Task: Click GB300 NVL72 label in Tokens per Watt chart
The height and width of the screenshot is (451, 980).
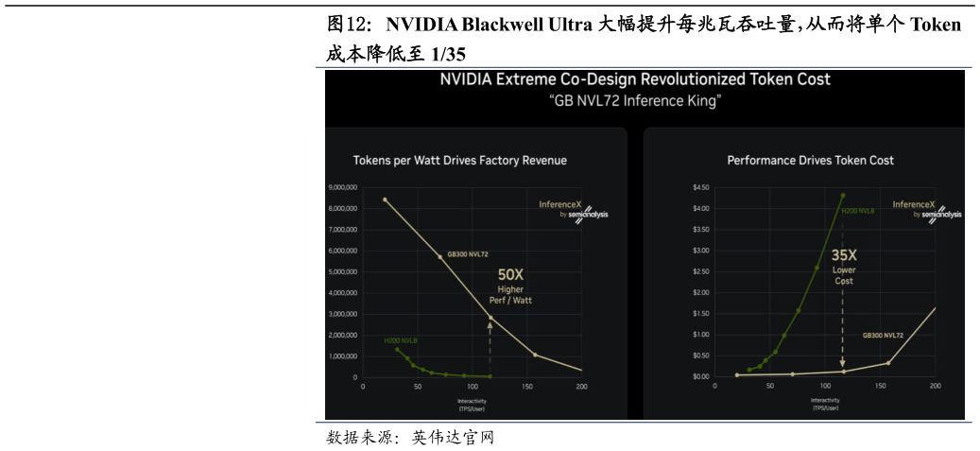Action: tap(468, 255)
